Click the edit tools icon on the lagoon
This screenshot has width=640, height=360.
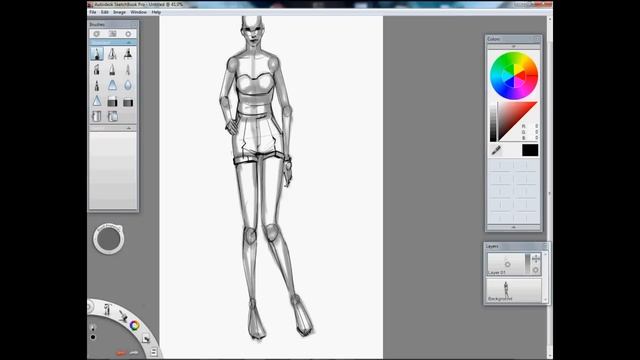[x=146, y=339]
